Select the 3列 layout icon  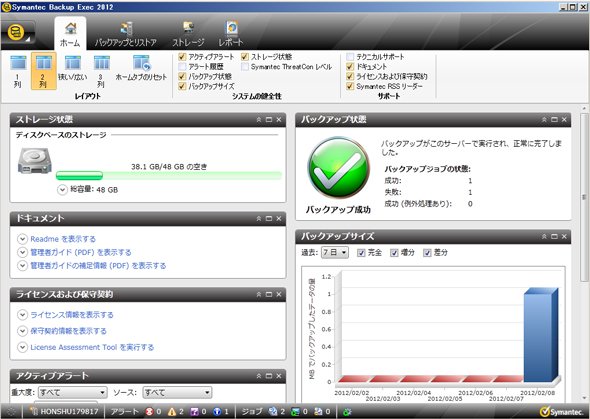(102, 62)
